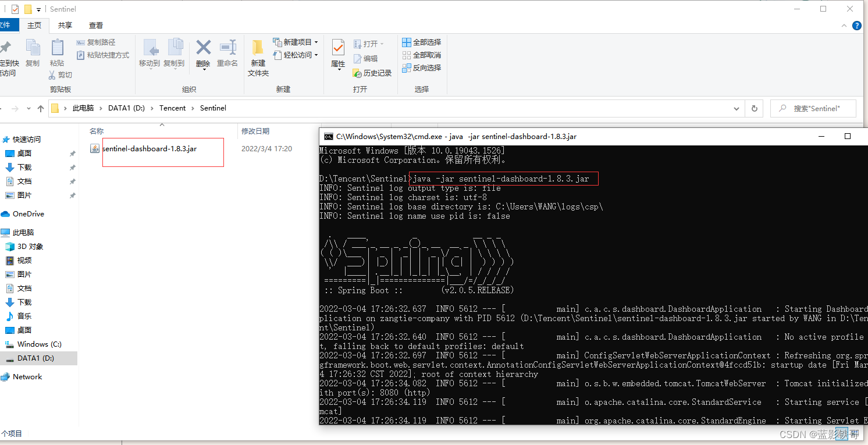Screen dimensions: 868x445
Task: Click the quick access toolbar properties checkmark icon
Action: (15, 9)
